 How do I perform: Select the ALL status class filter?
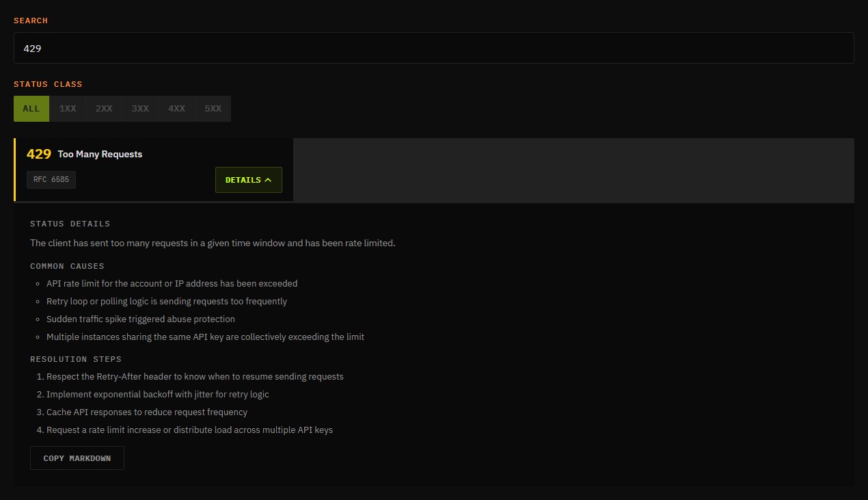[x=31, y=109]
